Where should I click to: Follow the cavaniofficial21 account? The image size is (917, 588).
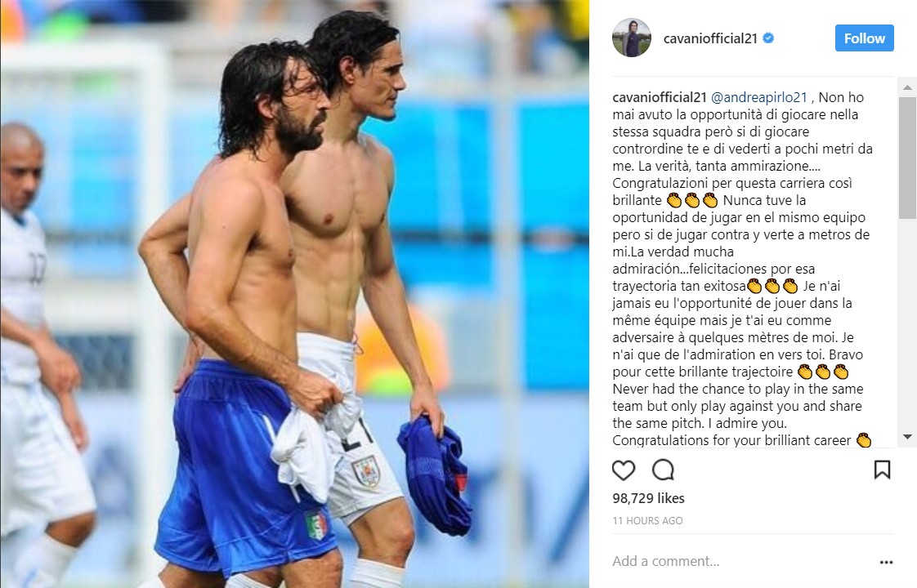[x=865, y=38]
